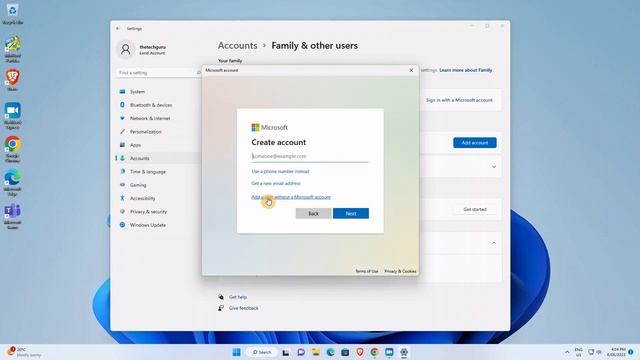Image resolution: width=640 pixels, height=360 pixels.
Task: Open Brave from the taskbar
Action: 360,352
